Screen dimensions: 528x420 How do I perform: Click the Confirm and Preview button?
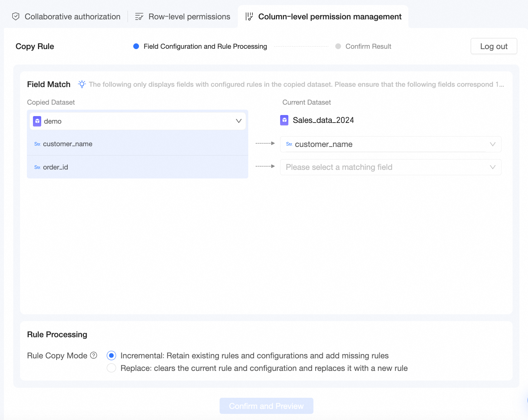[266, 406]
